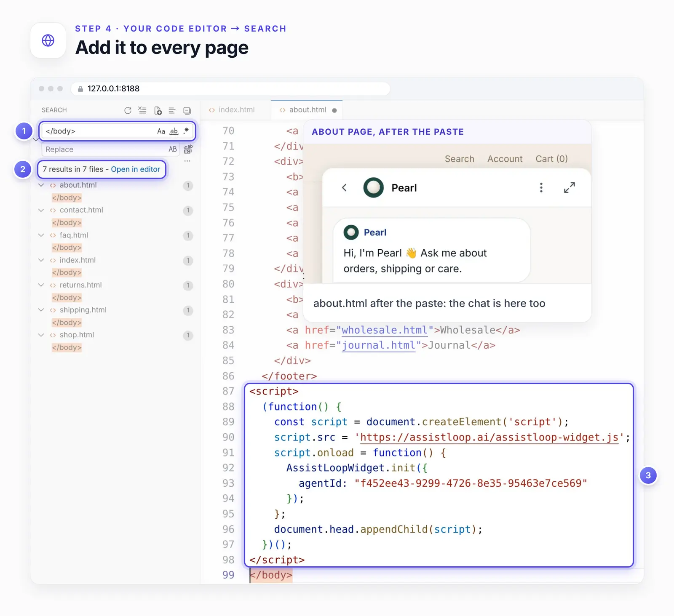
Task: Open the contact.html result file
Action: pyautogui.click(x=81, y=210)
